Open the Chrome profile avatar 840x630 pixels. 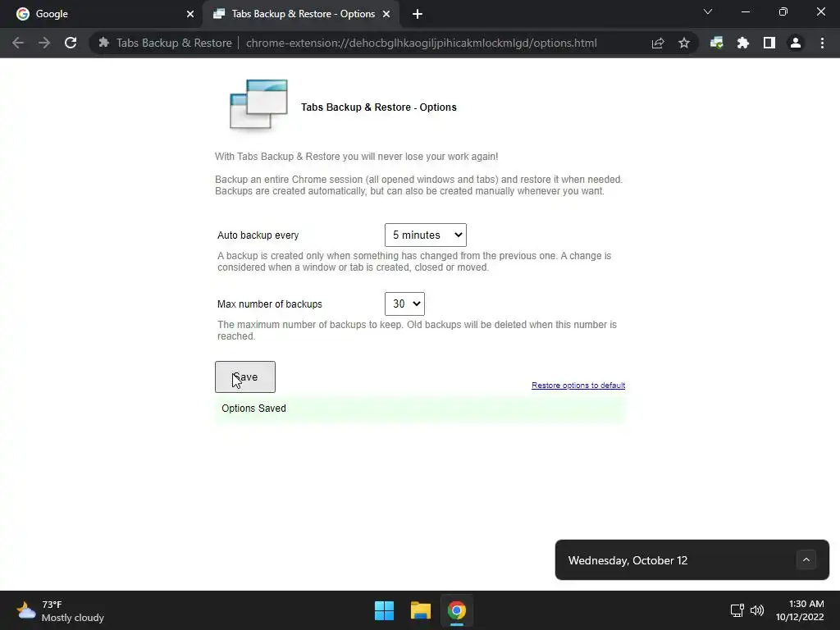click(796, 43)
